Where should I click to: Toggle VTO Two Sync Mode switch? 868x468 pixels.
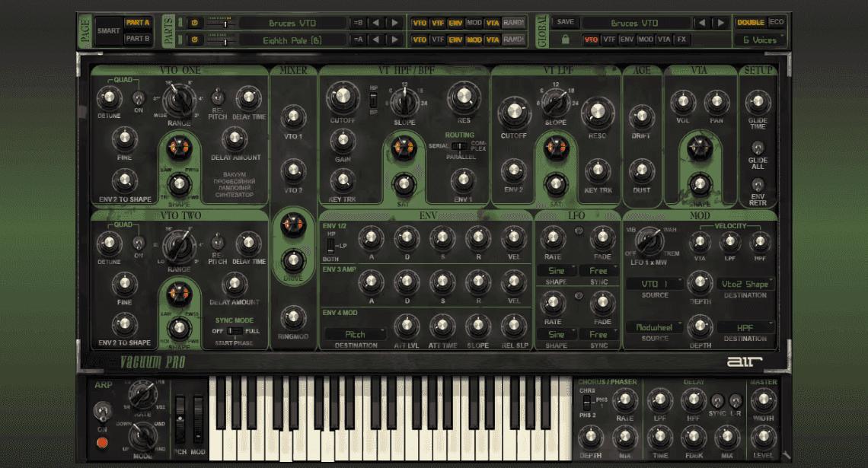[x=235, y=331]
